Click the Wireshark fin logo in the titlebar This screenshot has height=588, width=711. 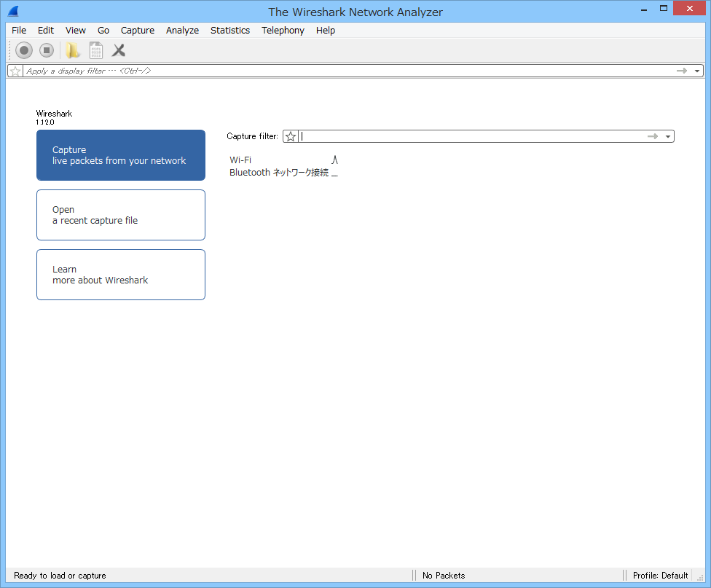pyautogui.click(x=12, y=11)
